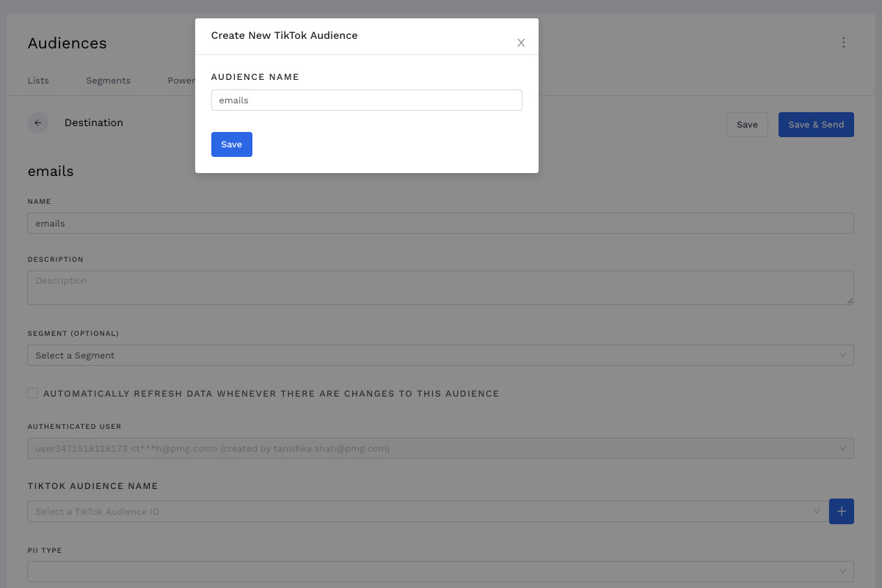
Task: Expand the Select a Segment dropdown
Action: [440, 356]
